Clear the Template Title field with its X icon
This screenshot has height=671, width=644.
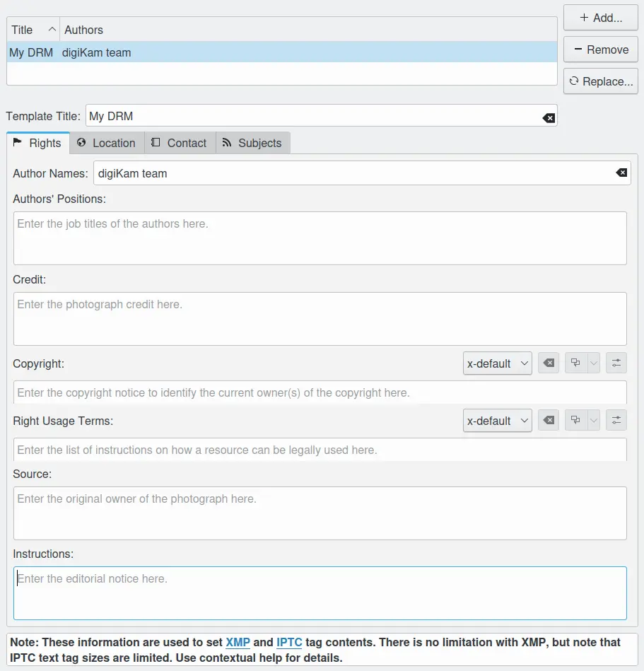(x=549, y=117)
